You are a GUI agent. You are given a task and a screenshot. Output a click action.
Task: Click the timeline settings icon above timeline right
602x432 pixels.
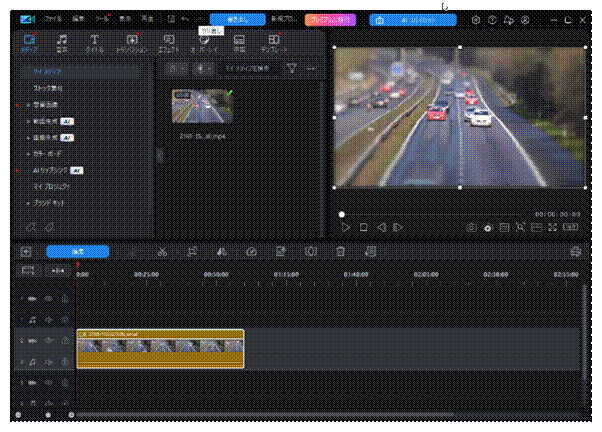click(575, 252)
